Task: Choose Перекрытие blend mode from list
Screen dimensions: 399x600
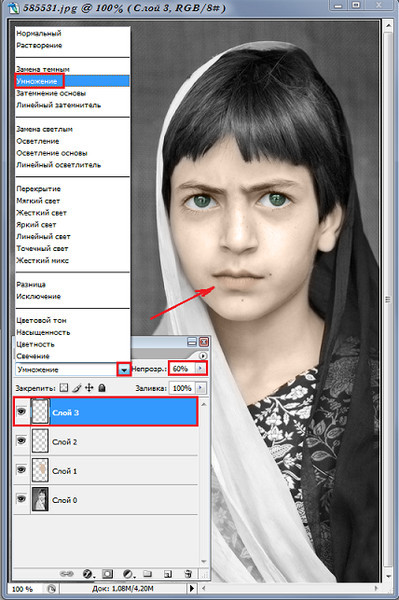Action: point(38,189)
